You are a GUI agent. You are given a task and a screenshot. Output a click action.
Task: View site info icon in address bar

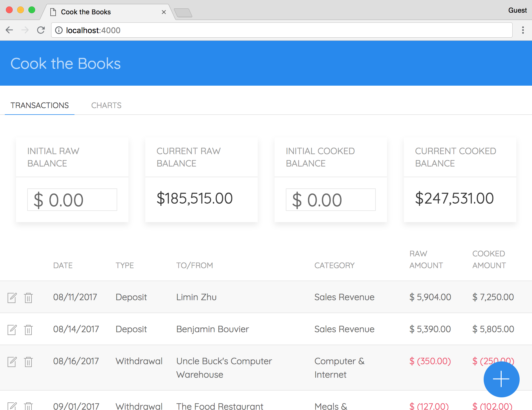point(59,30)
